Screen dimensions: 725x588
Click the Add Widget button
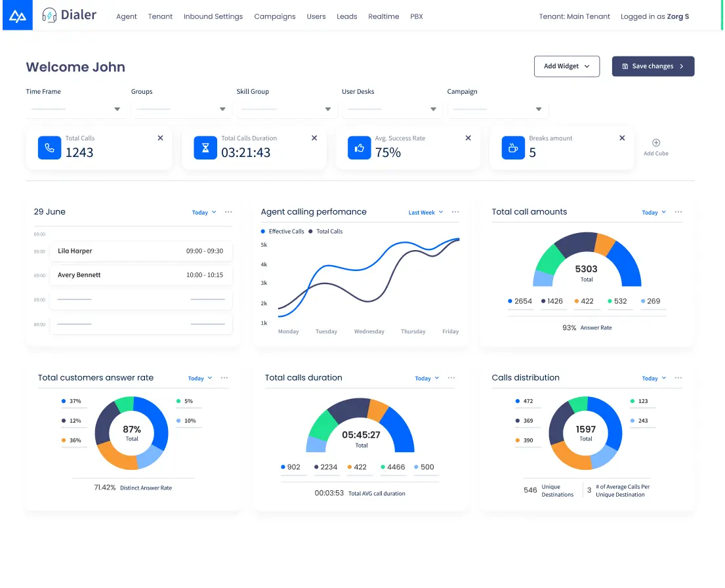[x=566, y=66]
